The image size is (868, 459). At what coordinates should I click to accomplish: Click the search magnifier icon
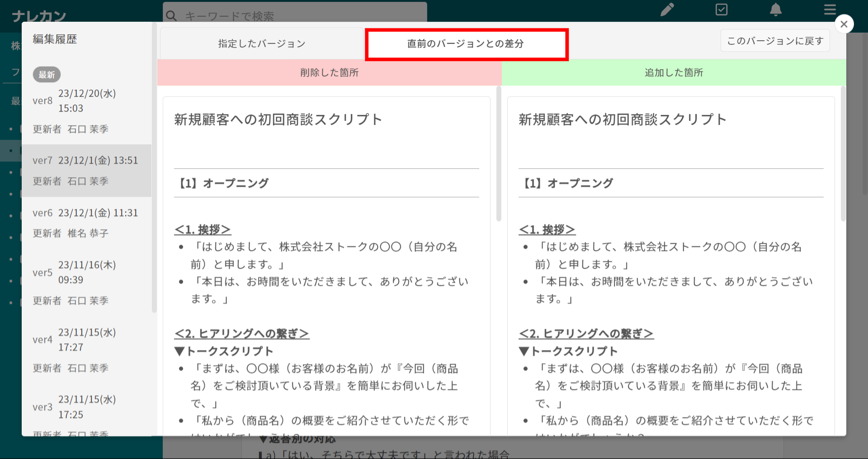pyautogui.click(x=171, y=16)
